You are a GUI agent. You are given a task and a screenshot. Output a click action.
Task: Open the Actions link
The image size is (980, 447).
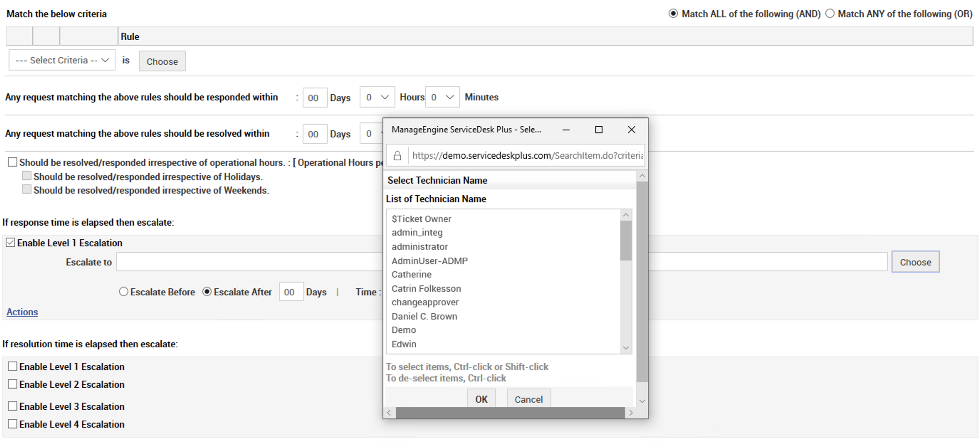coord(22,312)
